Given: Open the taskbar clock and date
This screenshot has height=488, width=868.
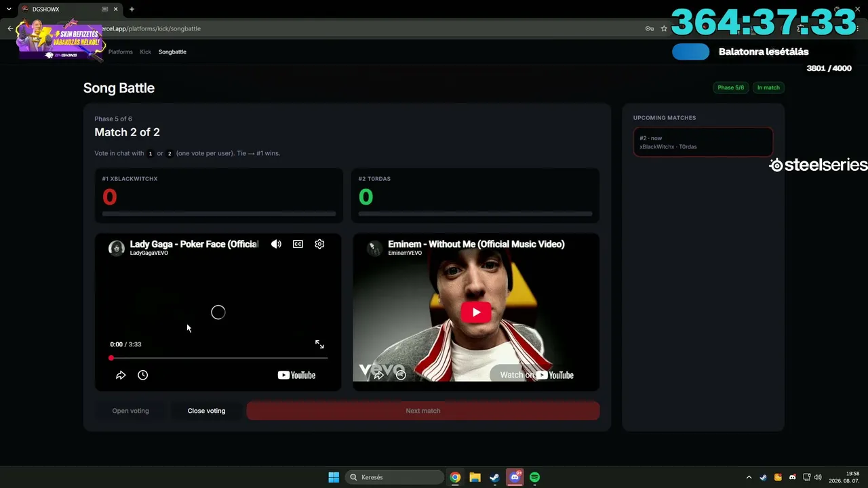Looking at the screenshot, I should coord(844,477).
